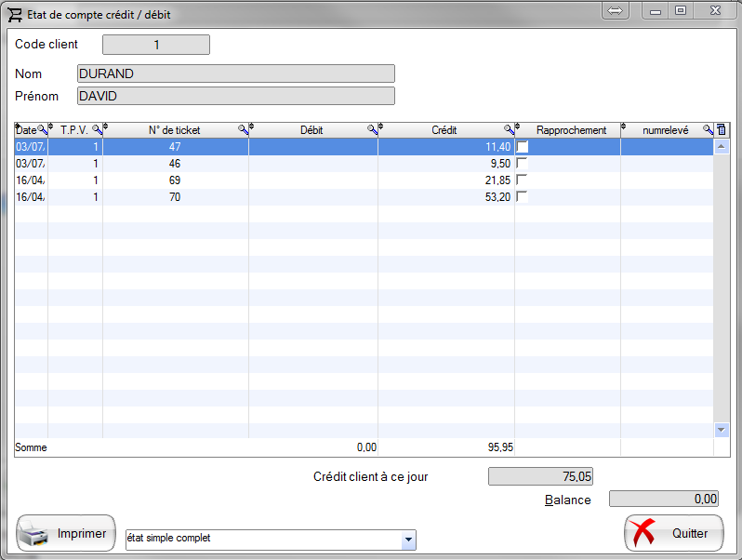Sort the table by Crédit header
Image resolution: width=742 pixels, height=560 pixels.
click(x=444, y=130)
